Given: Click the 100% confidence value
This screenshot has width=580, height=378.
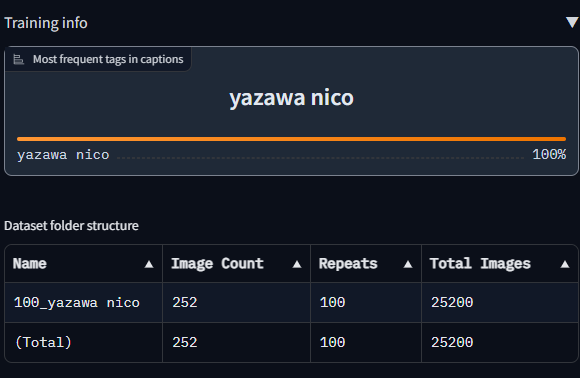Looking at the screenshot, I should (549, 155).
